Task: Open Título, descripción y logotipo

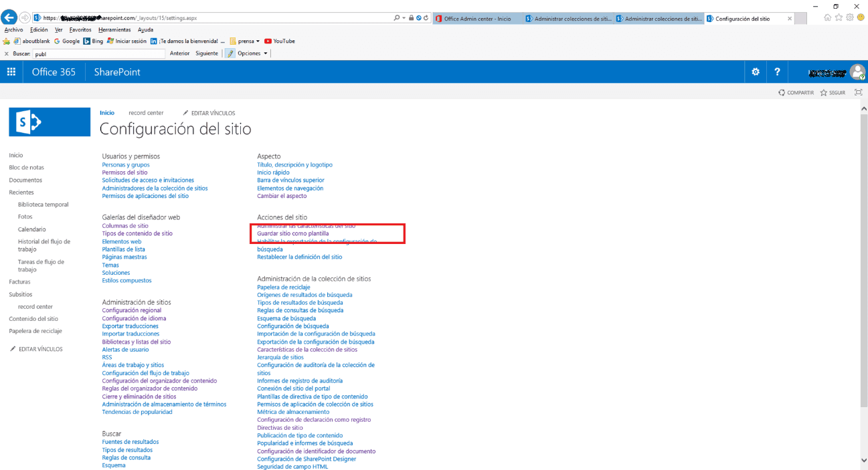Action: coord(294,164)
